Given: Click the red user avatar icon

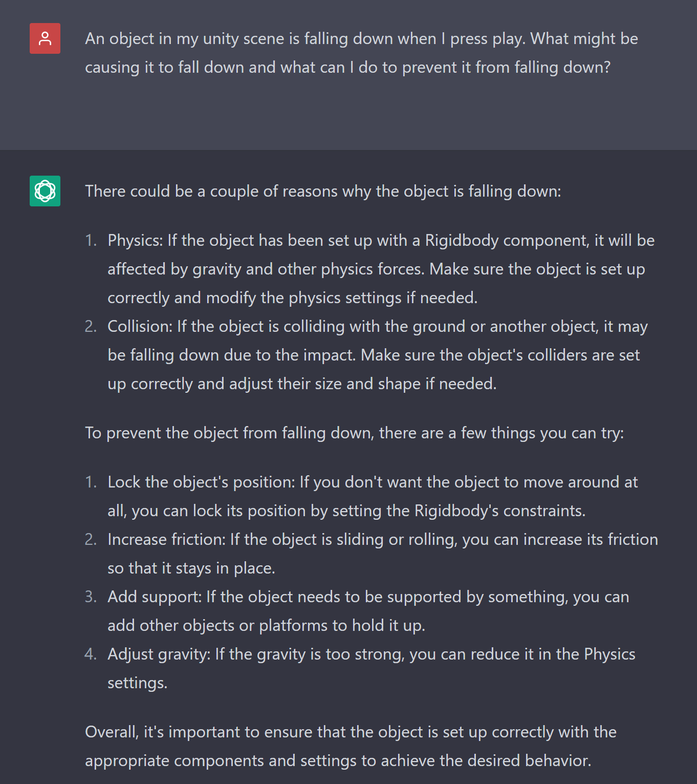Looking at the screenshot, I should (x=45, y=38).
